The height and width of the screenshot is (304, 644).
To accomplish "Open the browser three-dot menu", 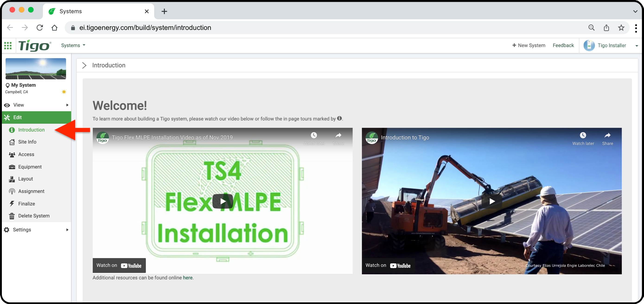I will [636, 28].
